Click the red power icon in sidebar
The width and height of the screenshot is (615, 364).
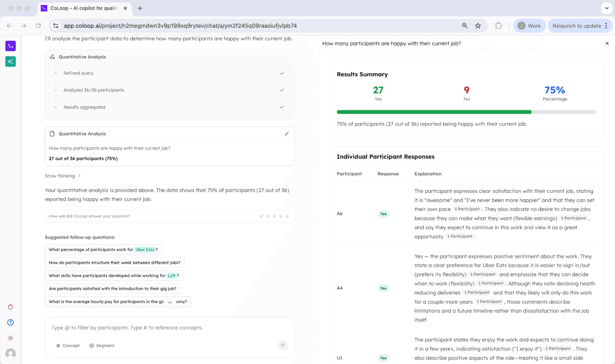click(x=11, y=307)
